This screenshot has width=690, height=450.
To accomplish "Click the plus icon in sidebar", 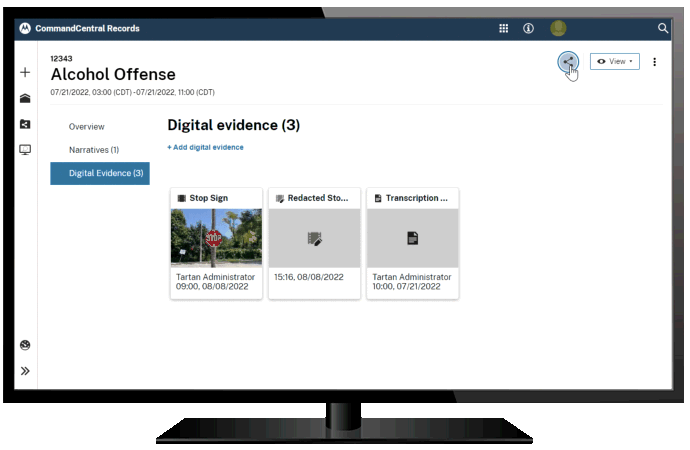I will pos(25,72).
